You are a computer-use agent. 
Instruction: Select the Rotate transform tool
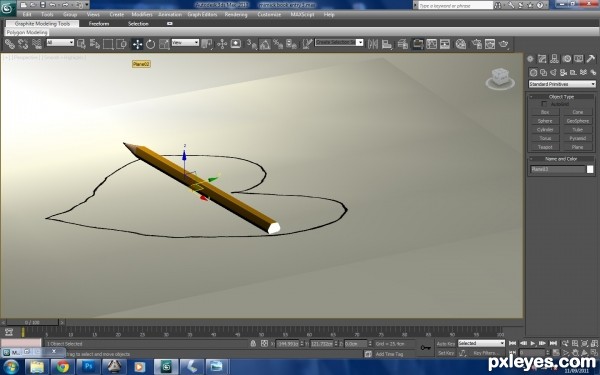pyautogui.click(x=150, y=44)
